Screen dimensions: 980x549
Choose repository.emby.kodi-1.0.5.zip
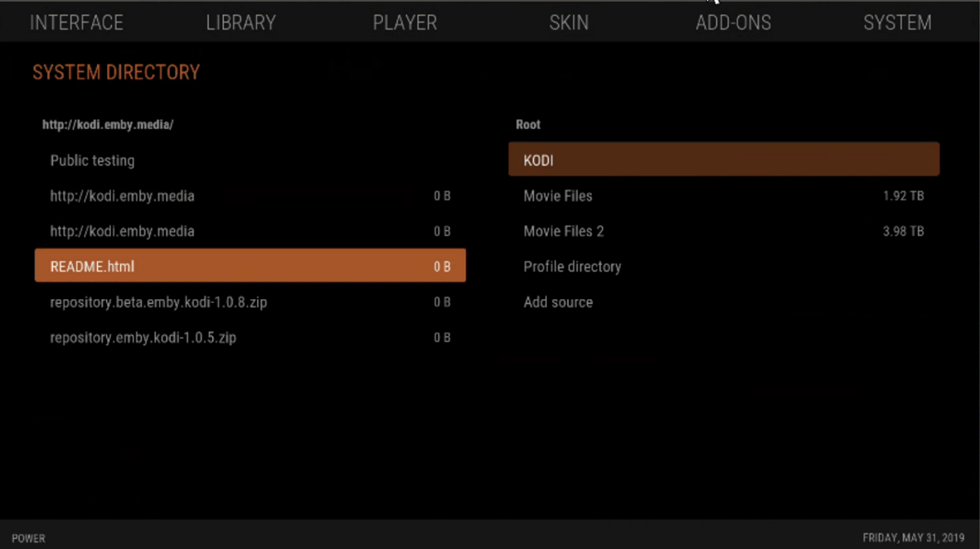(x=250, y=337)
